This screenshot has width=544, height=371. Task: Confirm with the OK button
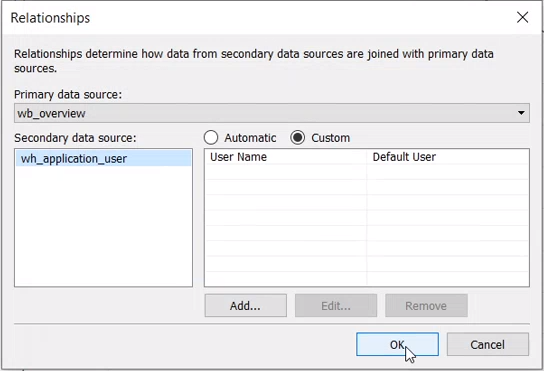pyautogui.click(x=397, y=344)
